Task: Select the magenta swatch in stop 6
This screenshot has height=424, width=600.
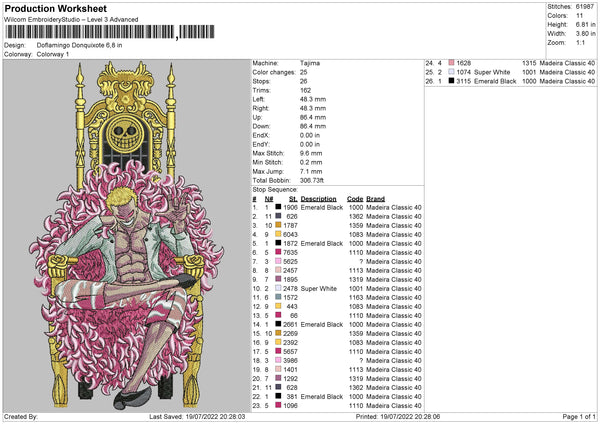Action: (x=278, y=252)
